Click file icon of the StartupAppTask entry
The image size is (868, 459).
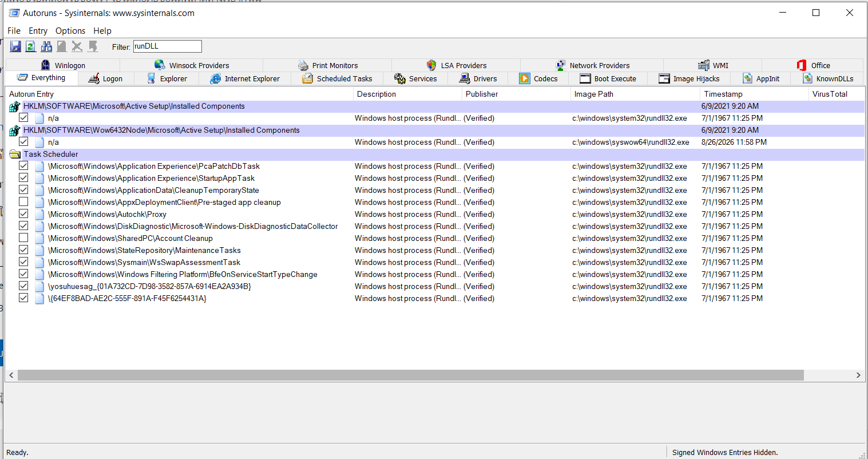(39, 179)
